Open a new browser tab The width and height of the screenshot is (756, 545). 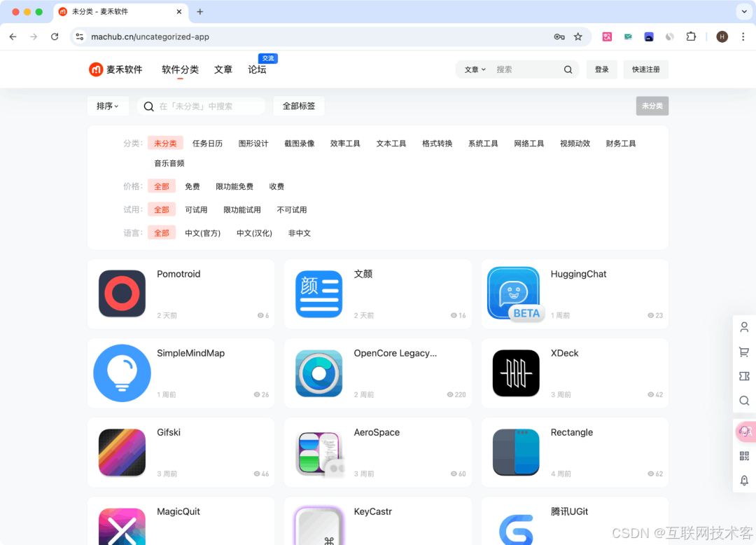(200, 12)
